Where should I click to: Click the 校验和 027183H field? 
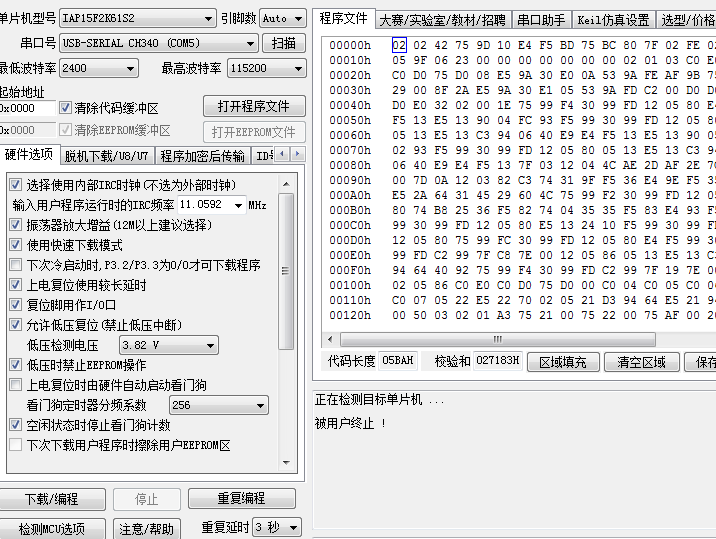[x=498, y=361]
